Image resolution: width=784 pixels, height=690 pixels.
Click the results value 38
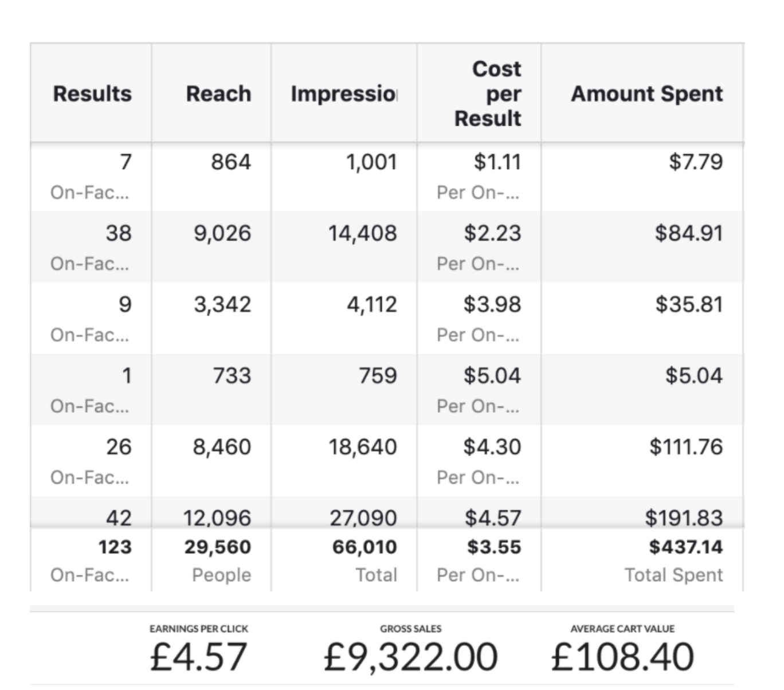(119, 233)
